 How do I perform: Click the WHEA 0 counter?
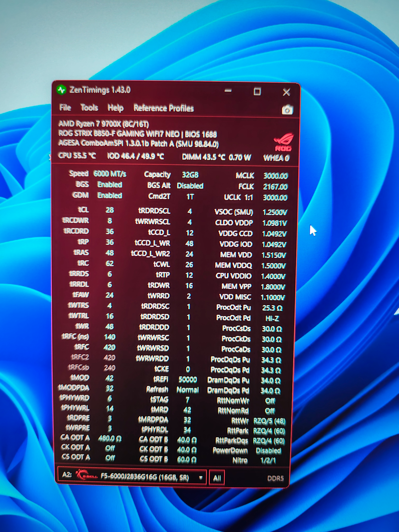pyautogui.click(x=276, y=158)
